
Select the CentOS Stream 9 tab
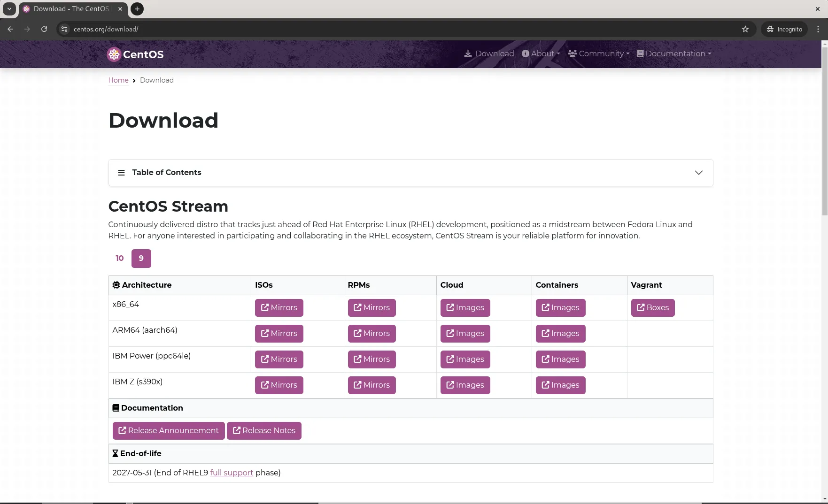coord(141,259)
